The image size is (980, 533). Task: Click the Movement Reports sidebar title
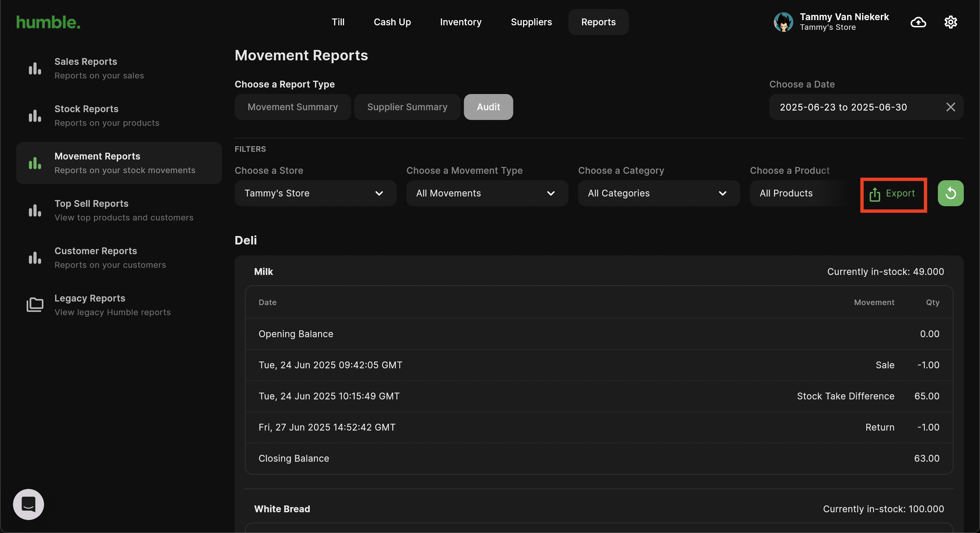click(98, 156)
